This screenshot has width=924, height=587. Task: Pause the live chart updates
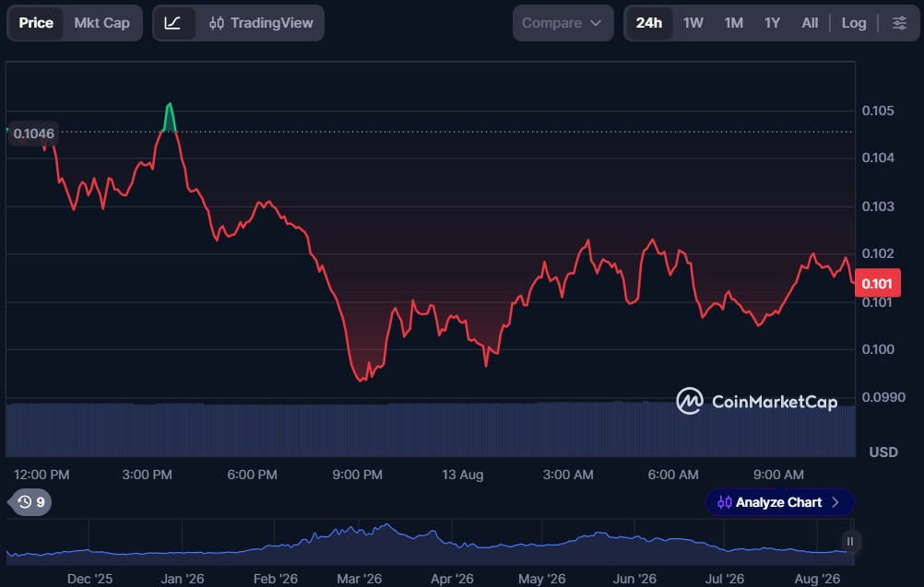(x=849, y=541)
